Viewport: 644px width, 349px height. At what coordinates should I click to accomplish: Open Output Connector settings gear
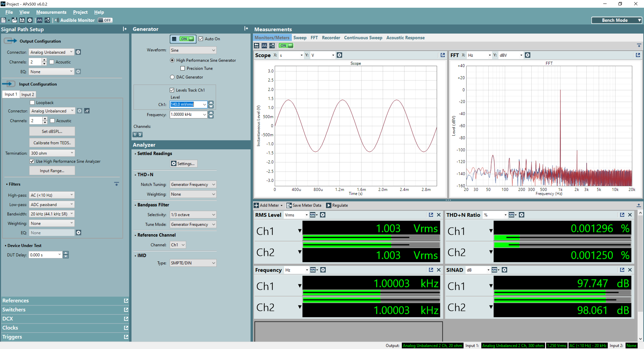tap(78, 52)
